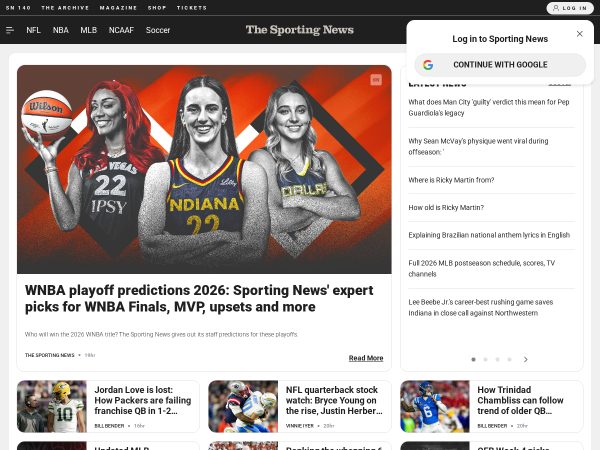Open The Archive link
The image size is (600, 450).
click(x=65, y=8)
